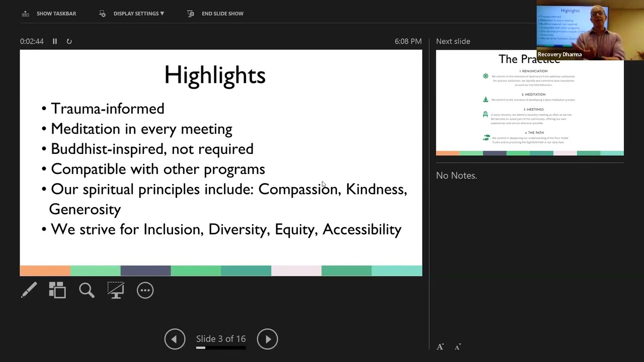Open more slide show options

145,290
